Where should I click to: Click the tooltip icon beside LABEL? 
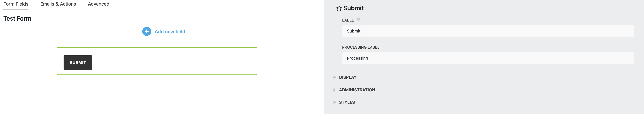pos(359,20)
